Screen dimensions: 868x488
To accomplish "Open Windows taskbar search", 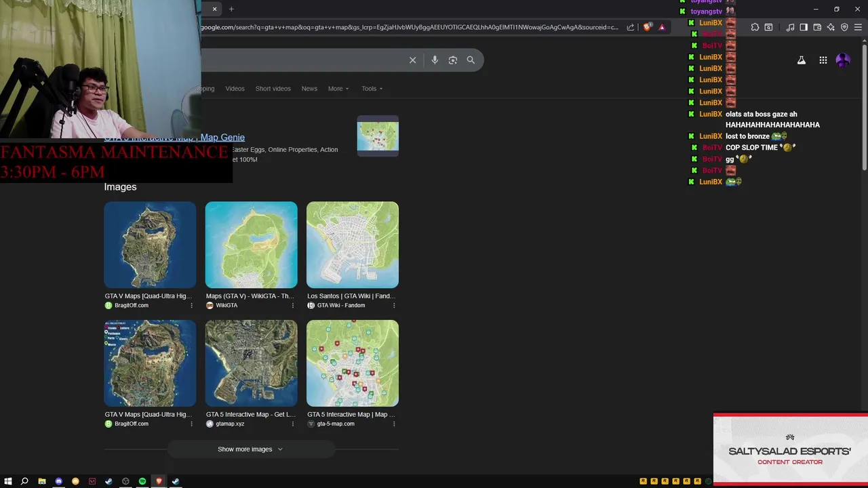I will 24,481.
